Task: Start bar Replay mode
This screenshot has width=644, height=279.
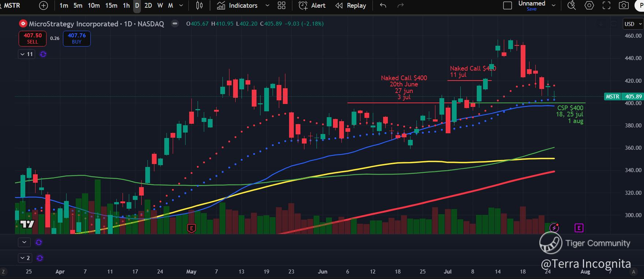Action: pyautogui.click(x=351, y=5)
